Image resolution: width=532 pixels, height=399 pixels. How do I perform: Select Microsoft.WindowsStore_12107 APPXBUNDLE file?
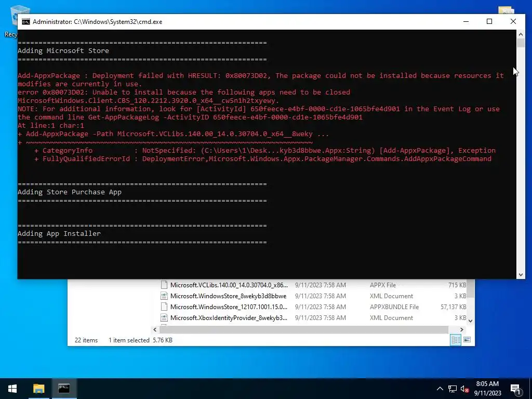[229, 307]
